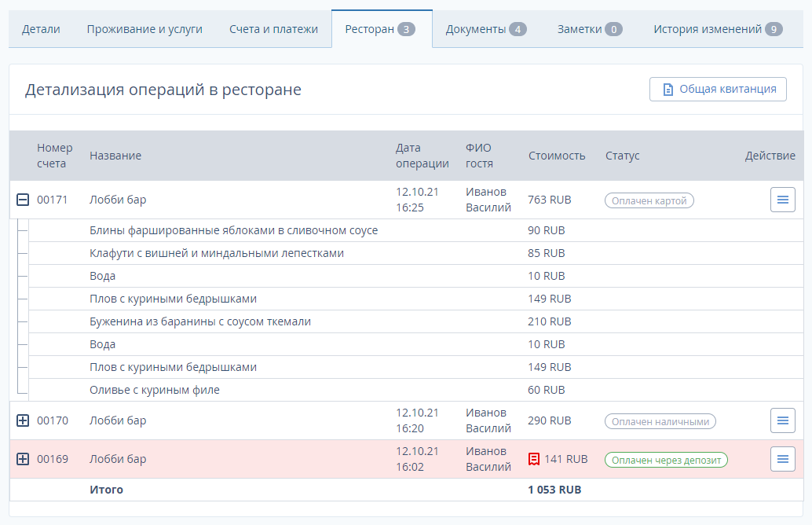
Task: Click Действие column header
Action: pos(770,156)
